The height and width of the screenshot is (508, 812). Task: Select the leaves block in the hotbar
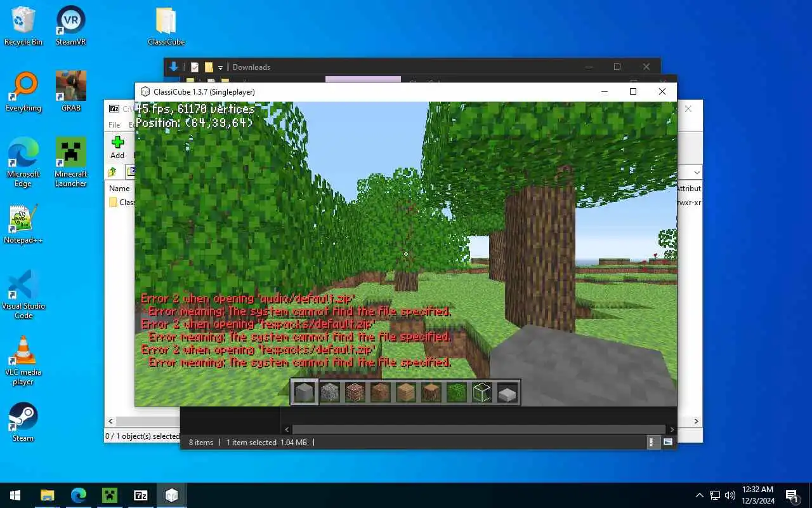pos(457,392)
